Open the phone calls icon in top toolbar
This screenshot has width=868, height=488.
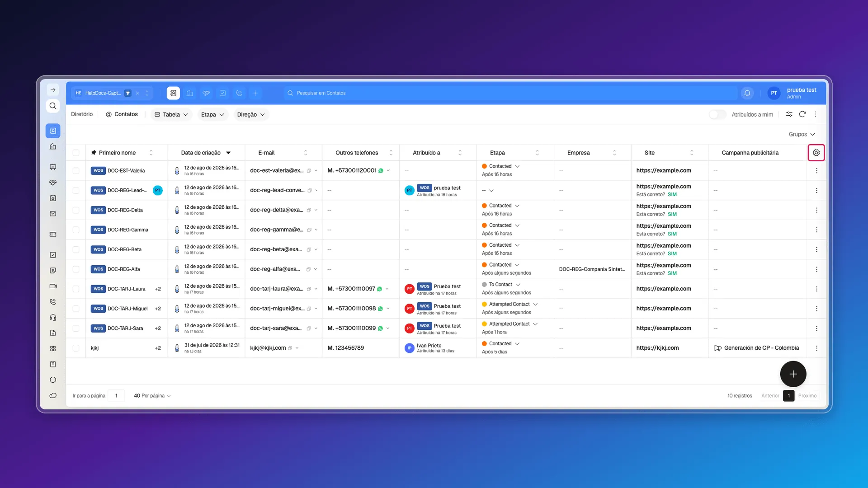click(239, 93)
